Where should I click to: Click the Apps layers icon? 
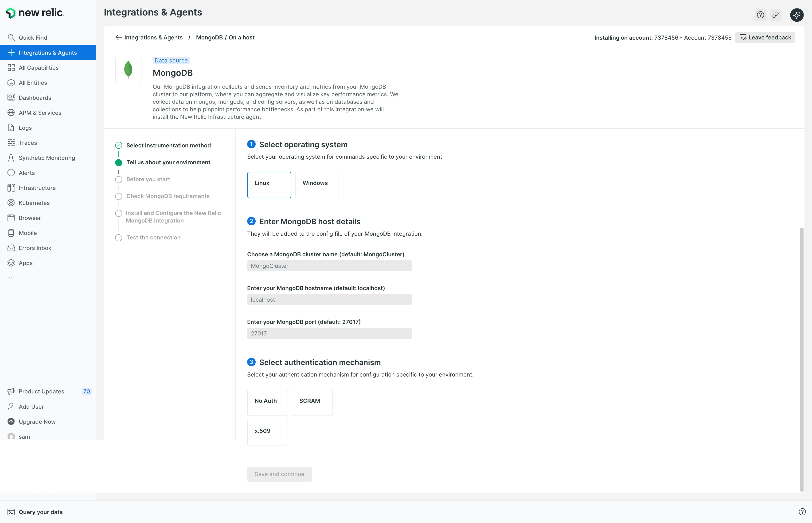tap(11, 263)
